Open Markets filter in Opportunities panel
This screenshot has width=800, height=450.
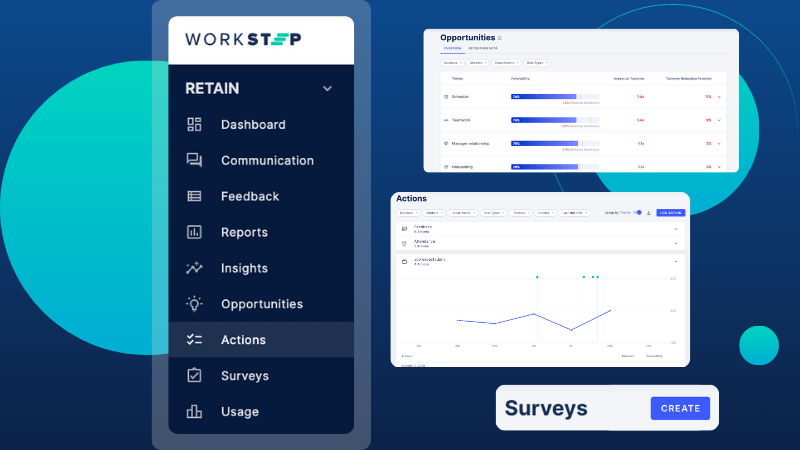tap(478, 63)
